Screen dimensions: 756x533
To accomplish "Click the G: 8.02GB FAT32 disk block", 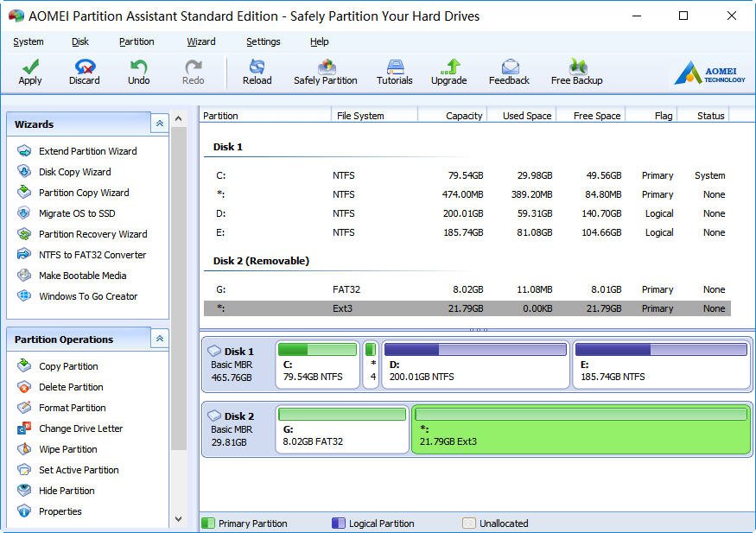I will (x=342, y=429).
